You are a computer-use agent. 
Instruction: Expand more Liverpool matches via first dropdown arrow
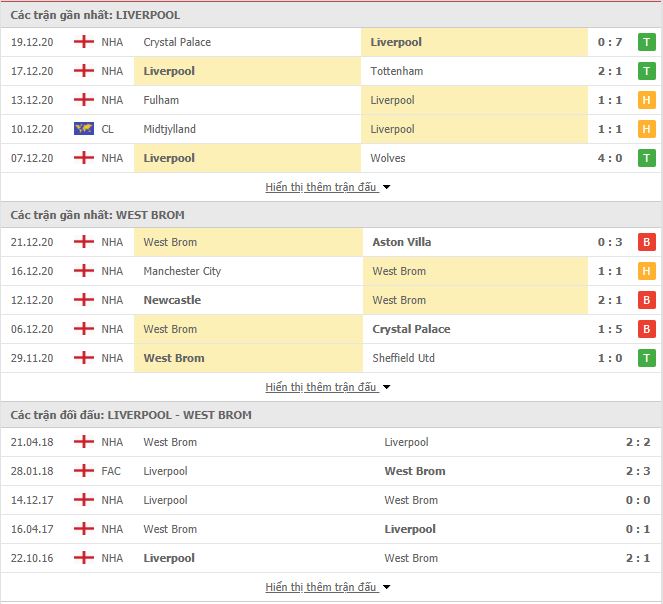[386, 187]
